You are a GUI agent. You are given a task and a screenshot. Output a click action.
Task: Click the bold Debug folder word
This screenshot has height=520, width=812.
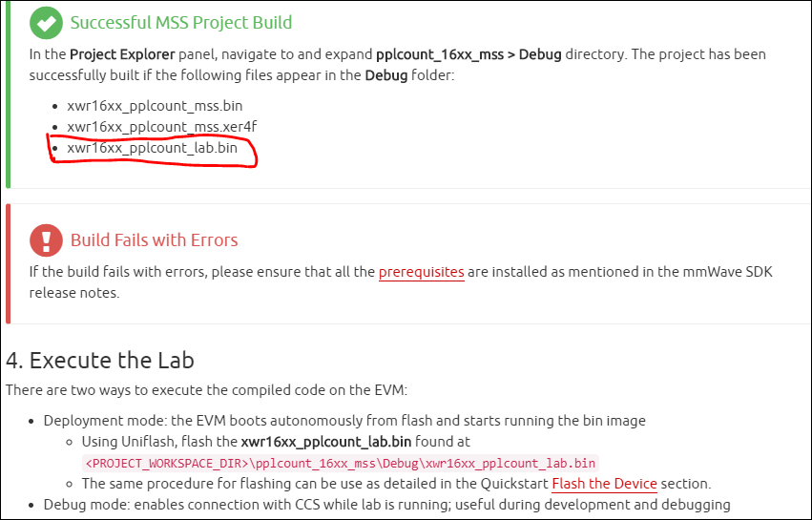tap(386, 75)
